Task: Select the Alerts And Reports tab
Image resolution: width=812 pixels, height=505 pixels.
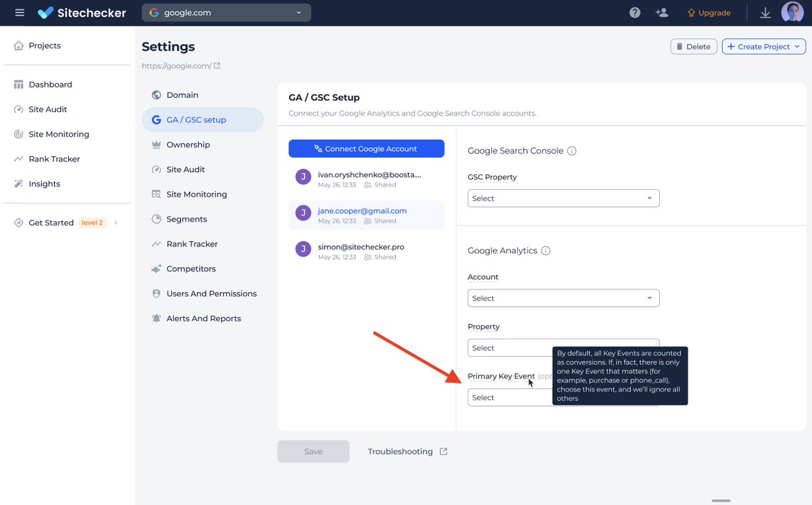Action: click(x=202, y=318)
